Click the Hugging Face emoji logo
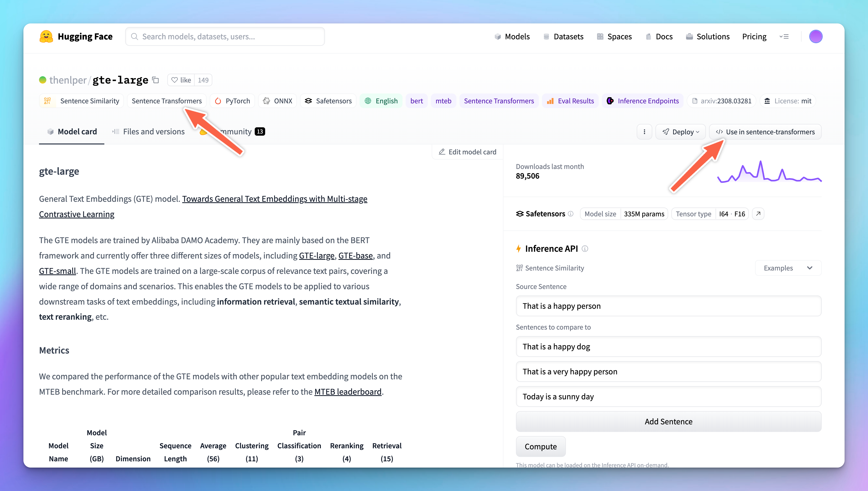The image size is (868, 491). pyautogui.click(x=46, y=36)
